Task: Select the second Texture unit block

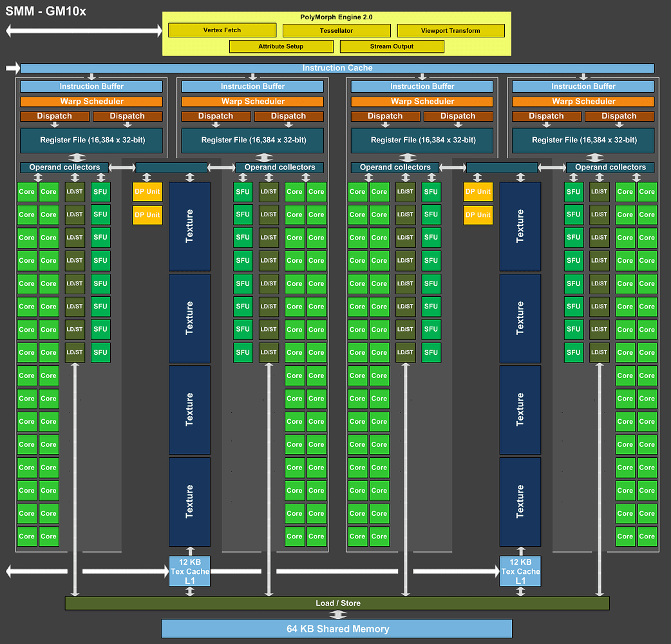Action: (x=189, y=318)
